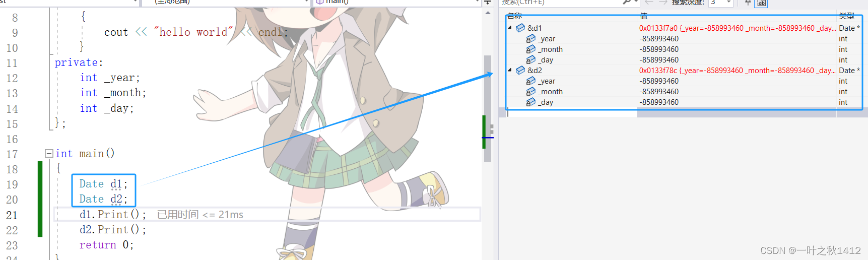Click the editor split-window icon above scrollbar
The width and height of the screenshot is (868, 260).
pos(488,3)
